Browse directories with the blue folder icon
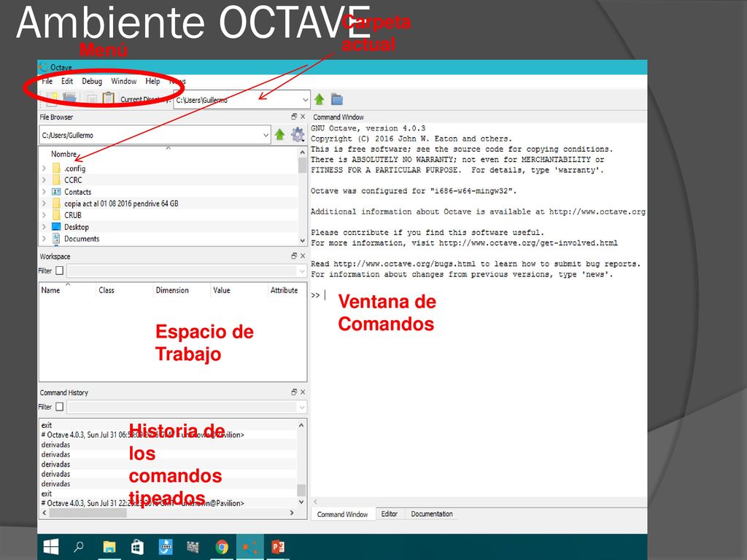747x560 pixels. [337, 99]
